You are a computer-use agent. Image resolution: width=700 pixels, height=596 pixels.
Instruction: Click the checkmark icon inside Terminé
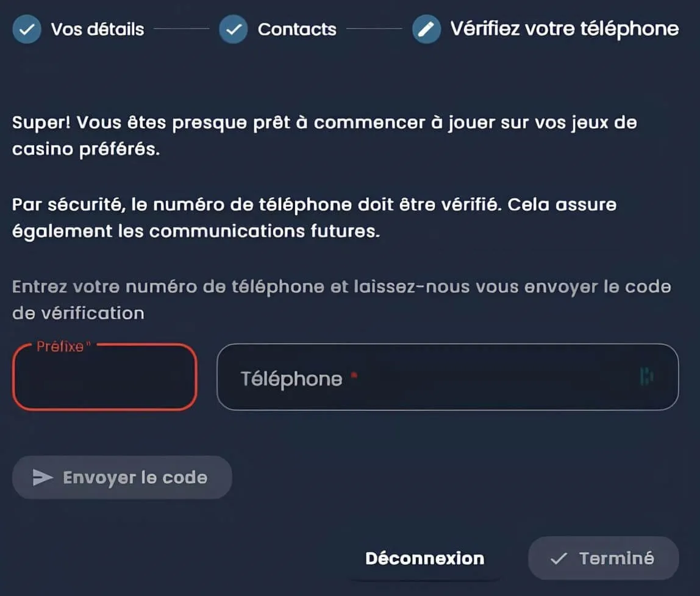(559, 558)
